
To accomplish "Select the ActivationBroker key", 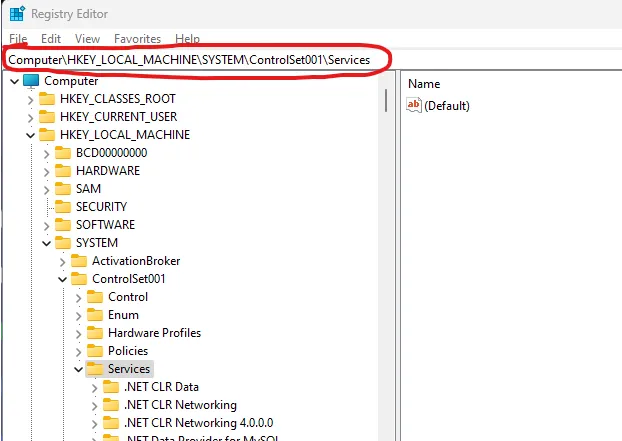I will coord(136,261).
